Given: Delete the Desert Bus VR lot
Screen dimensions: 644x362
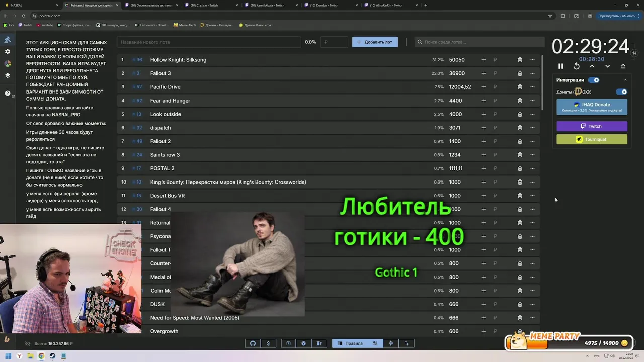Looking at the screenshot, I should click(x=520, y=196).
